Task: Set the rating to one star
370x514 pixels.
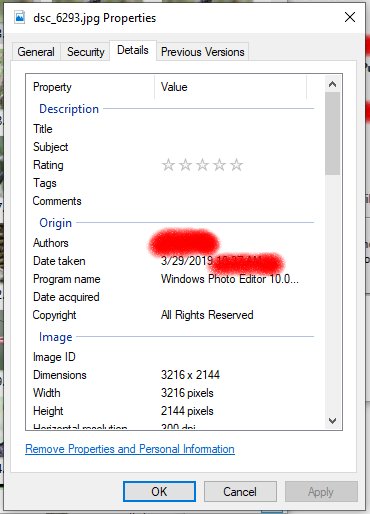Action: (168, 165)
